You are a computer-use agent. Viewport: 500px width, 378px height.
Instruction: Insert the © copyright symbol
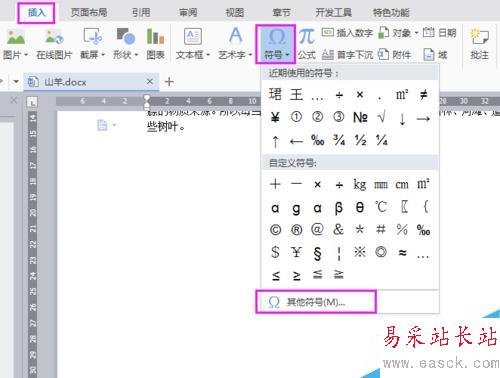pyautogui.click(x=275, y=230)
